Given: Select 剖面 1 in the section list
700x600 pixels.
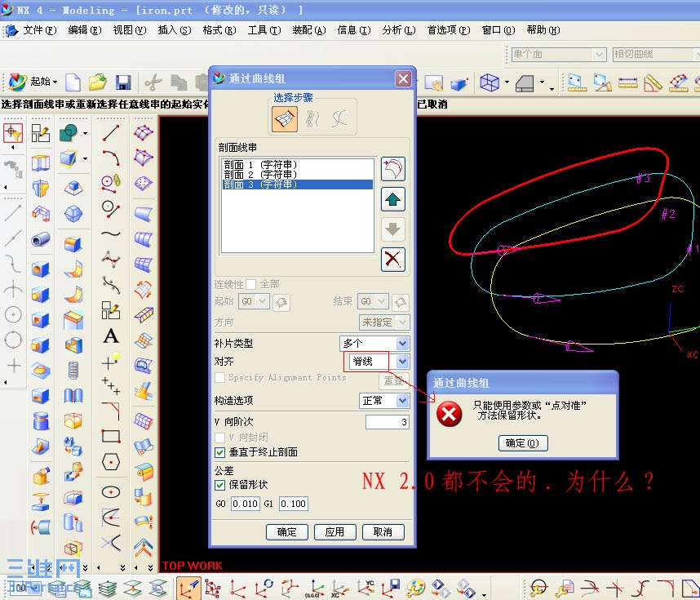Looking at the screenshot, I should [297, 164].
